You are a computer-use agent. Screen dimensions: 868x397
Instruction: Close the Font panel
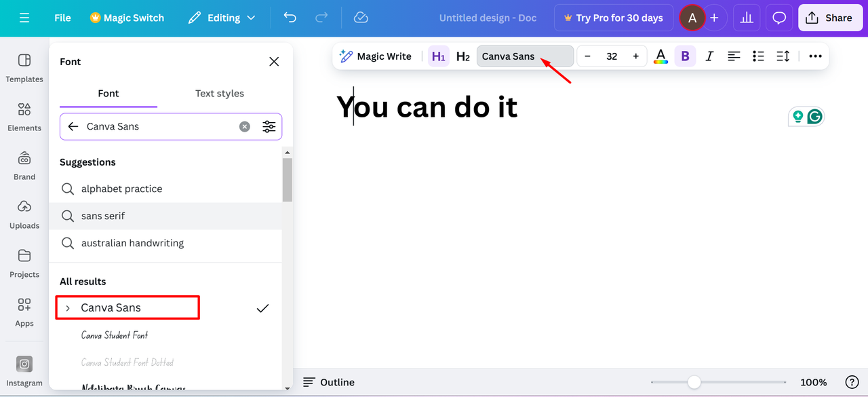click(x=274, y=62)
